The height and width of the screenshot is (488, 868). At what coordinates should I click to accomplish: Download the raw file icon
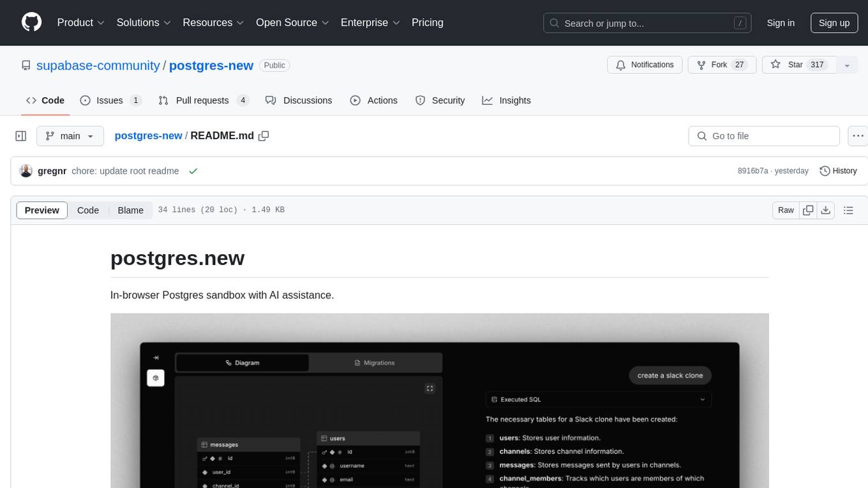(x=826, y=210)
